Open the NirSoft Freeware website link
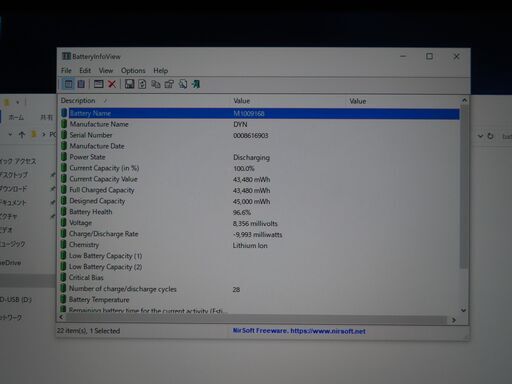 (x=299, y=331)
